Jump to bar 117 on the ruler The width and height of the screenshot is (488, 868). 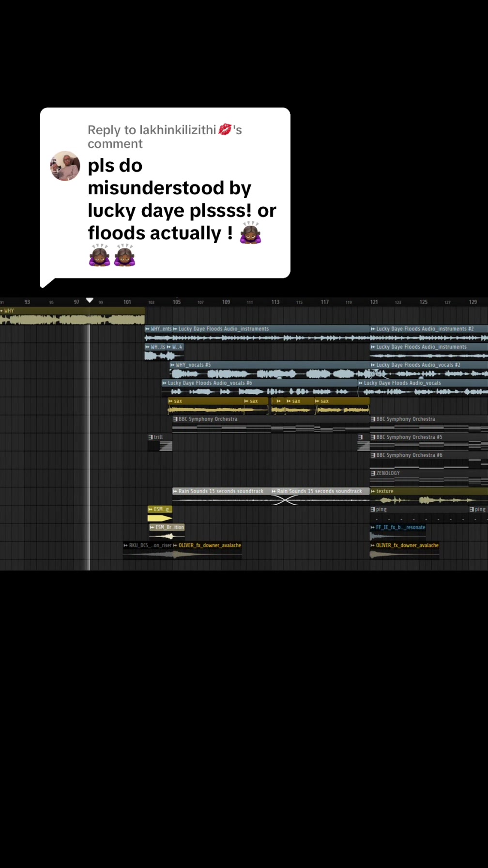[325, 302]
